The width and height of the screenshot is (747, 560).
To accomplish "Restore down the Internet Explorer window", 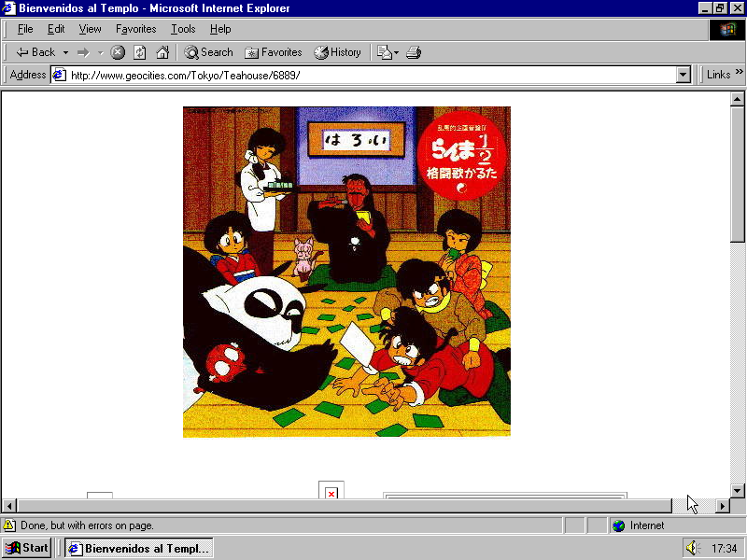I will 719,8.
